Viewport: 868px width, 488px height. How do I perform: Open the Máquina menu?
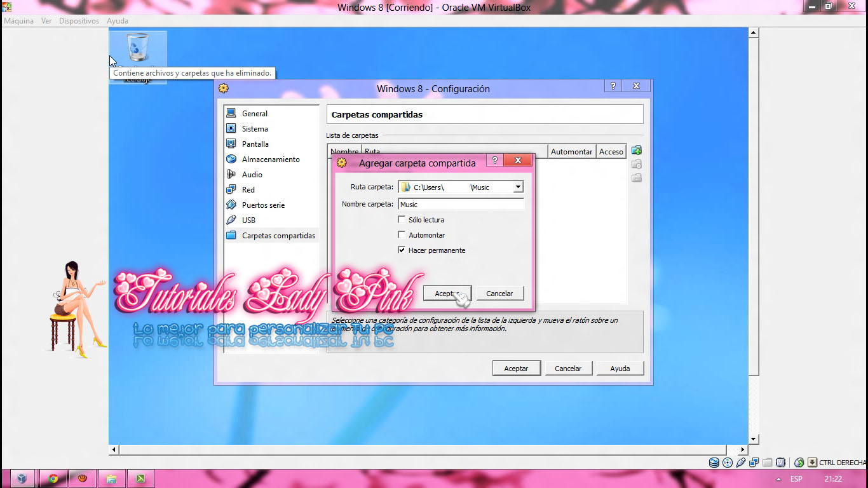[x=19, y=21]
